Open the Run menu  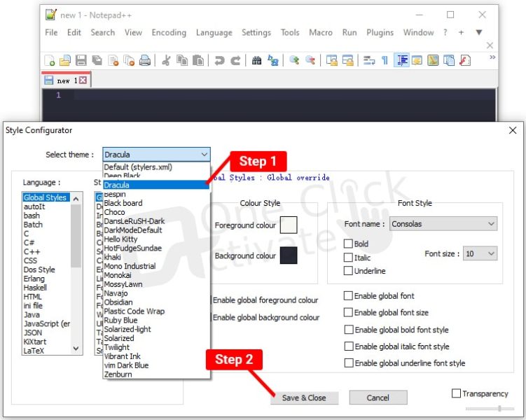point(349,32)
